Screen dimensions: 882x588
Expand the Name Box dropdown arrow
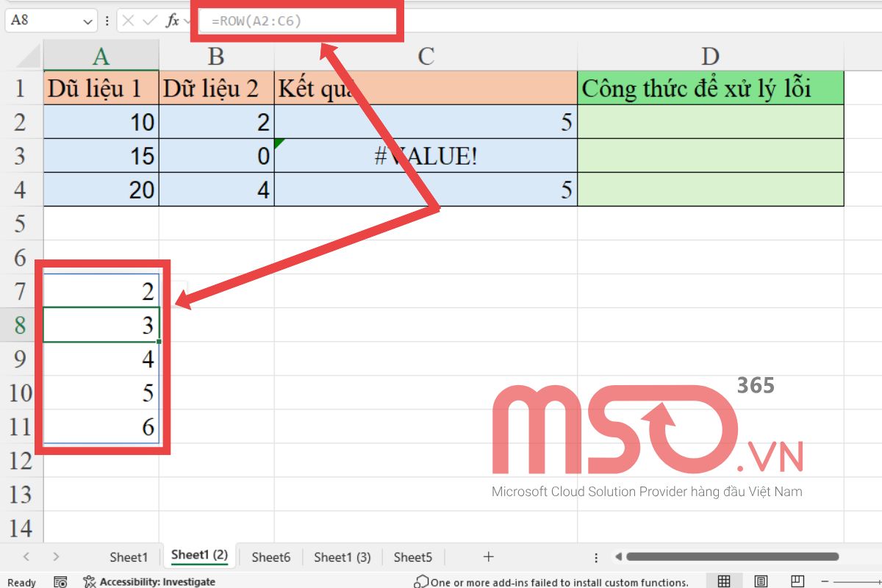88,21
